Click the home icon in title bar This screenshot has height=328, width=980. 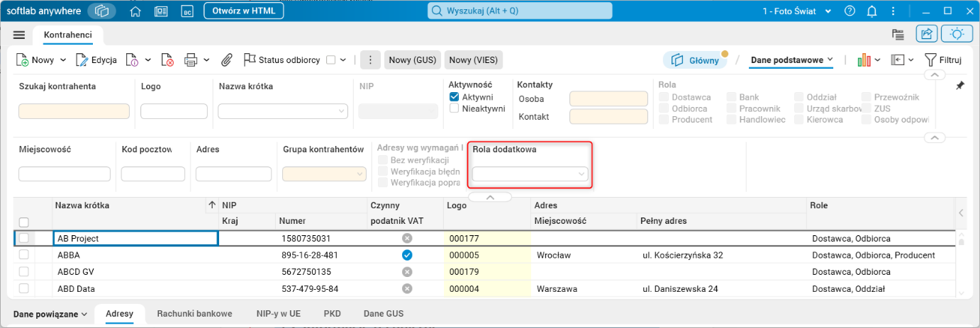coord(136,11)
